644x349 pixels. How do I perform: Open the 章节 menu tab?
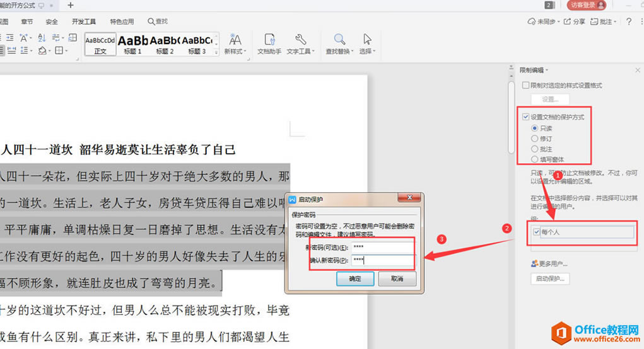pos(27,22)
